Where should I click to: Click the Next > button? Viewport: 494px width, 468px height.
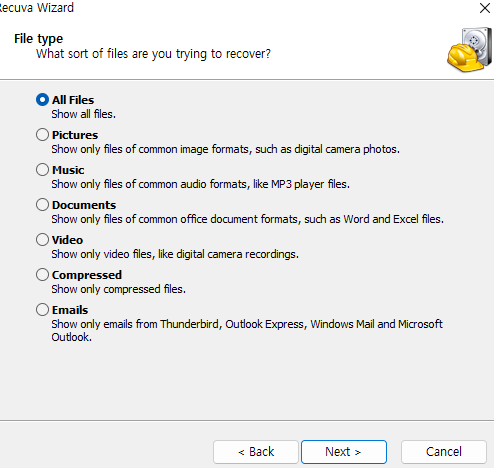pyautogui.click(x=344, y=452)
